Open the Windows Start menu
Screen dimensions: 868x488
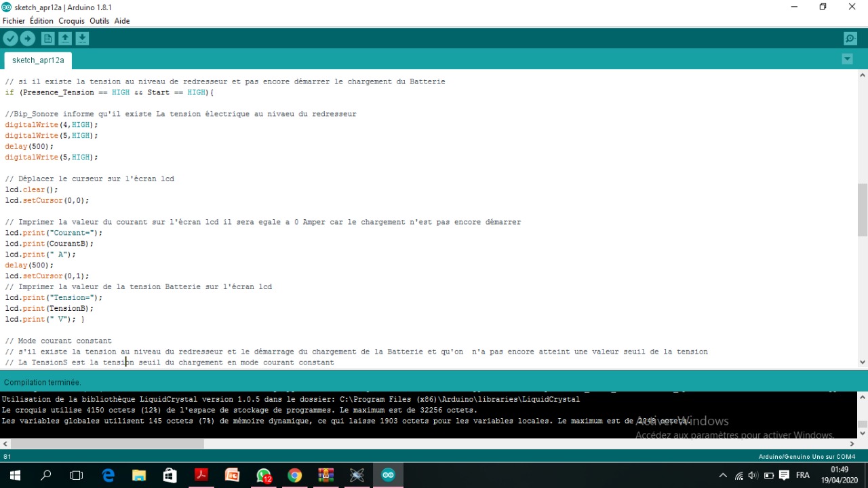(x=15, y=475)
